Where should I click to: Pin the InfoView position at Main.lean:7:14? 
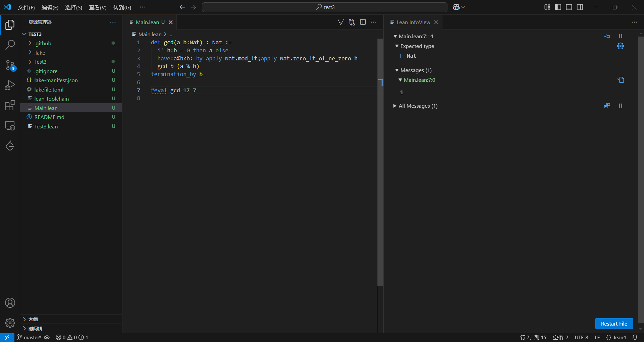pyautogui.click(x=607, y=36)
